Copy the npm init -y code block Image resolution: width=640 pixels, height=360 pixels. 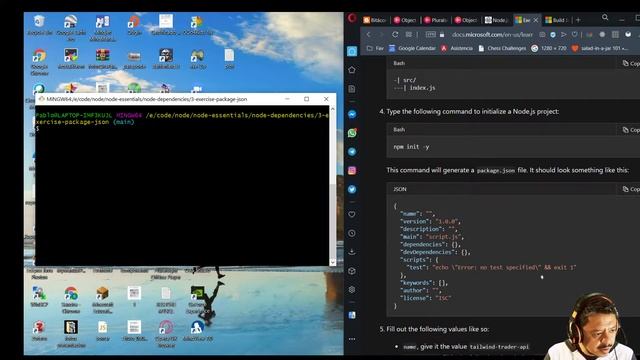(631, 130)
